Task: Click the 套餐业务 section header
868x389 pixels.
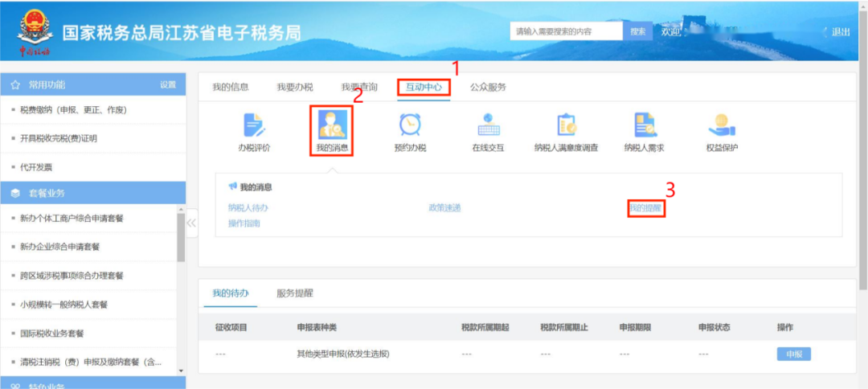Action: click(x=93, y=193)
